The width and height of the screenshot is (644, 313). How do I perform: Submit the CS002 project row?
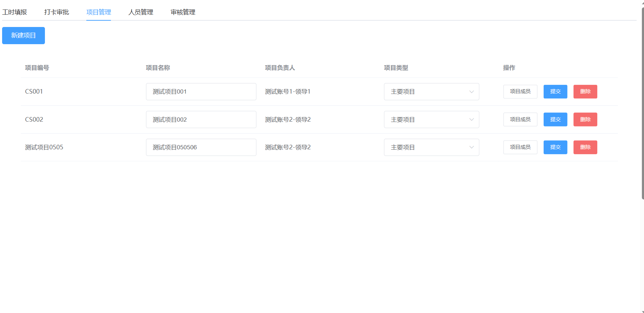point(555,120)
